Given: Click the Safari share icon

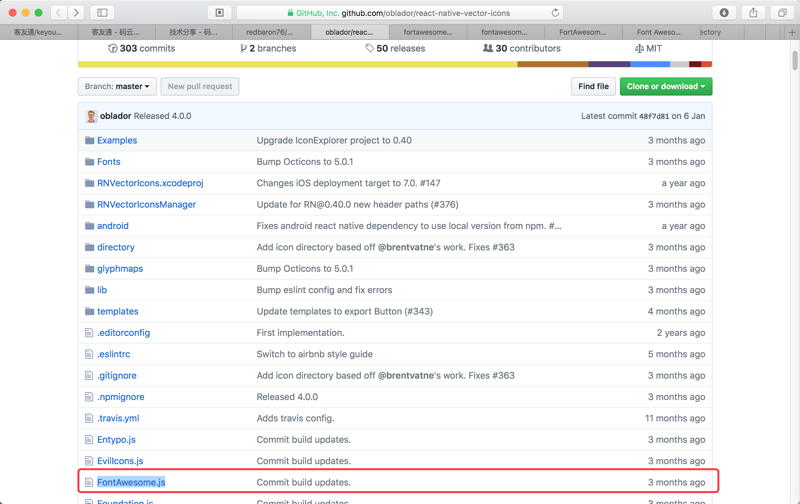Looking at the screenshot, I should [753, 13].
